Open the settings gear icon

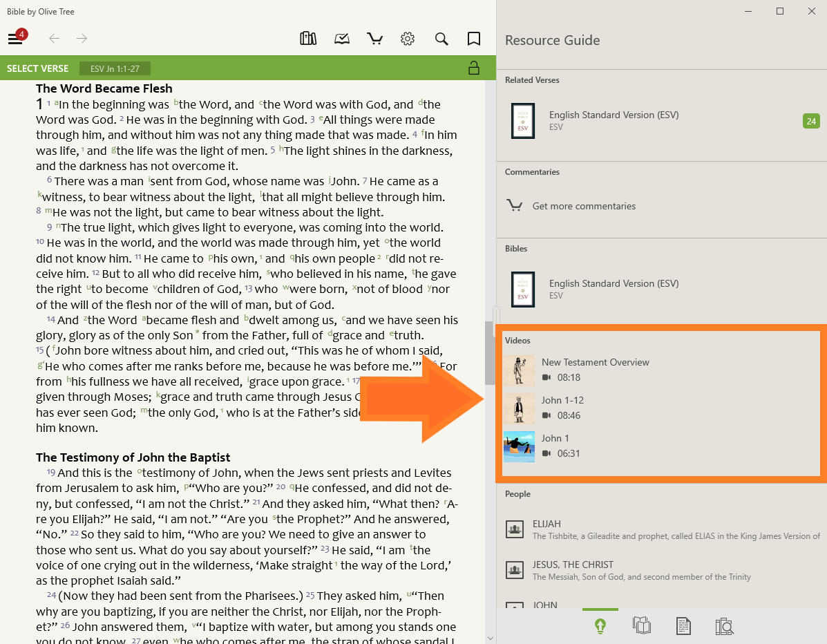(x=408, y=39)
